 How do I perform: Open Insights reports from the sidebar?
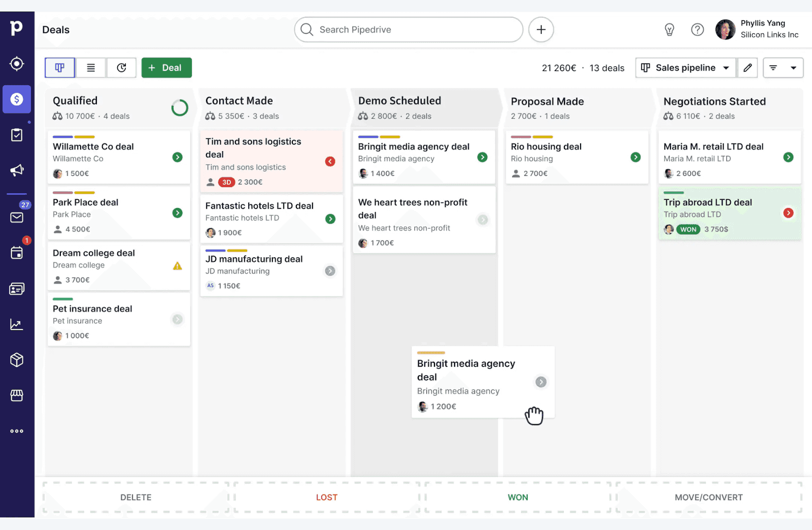coord(17,324)
